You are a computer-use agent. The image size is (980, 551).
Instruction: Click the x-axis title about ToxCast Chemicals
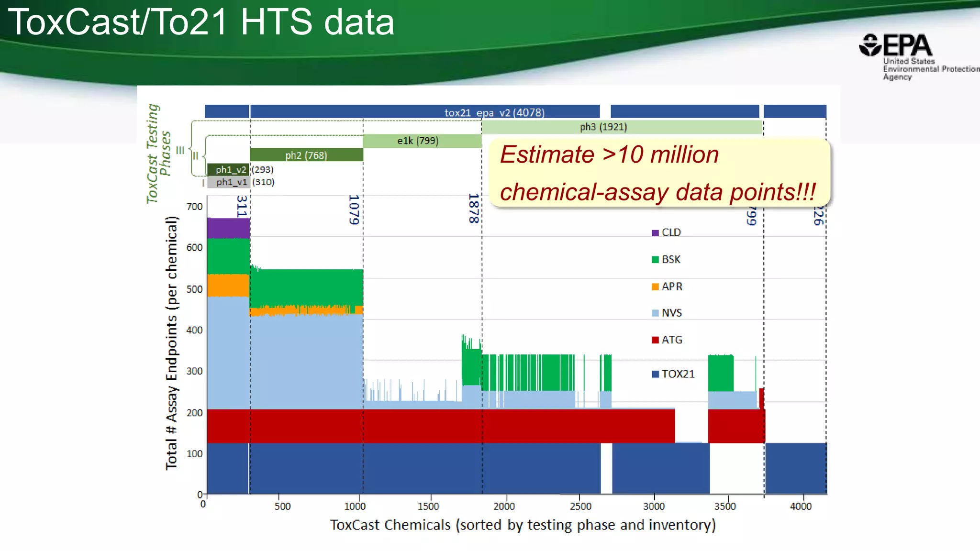point(523,525)
